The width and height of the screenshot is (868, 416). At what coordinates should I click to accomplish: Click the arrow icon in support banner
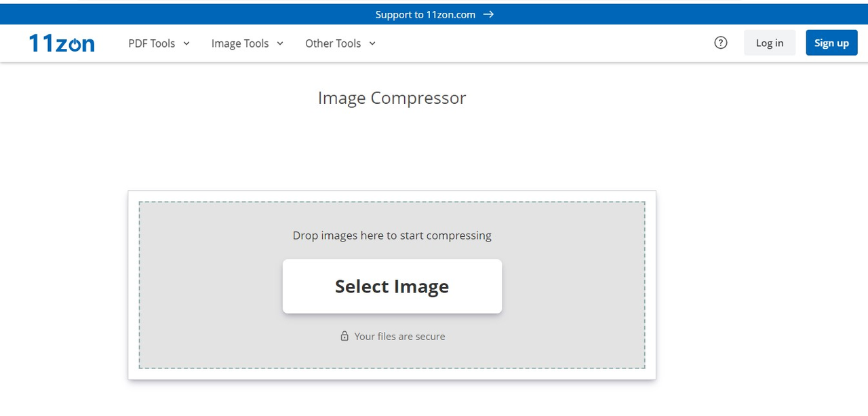coord(488,14)
